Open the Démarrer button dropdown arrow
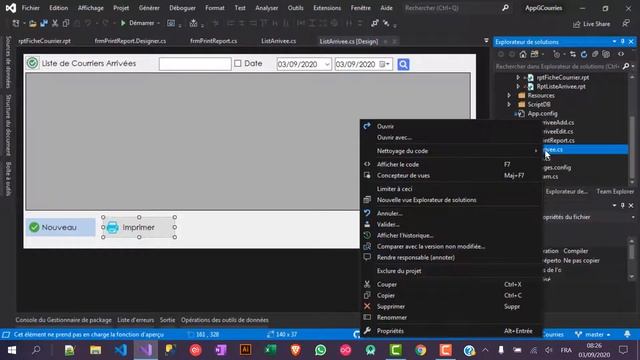640x360 pixels. [x=158, y=23]
